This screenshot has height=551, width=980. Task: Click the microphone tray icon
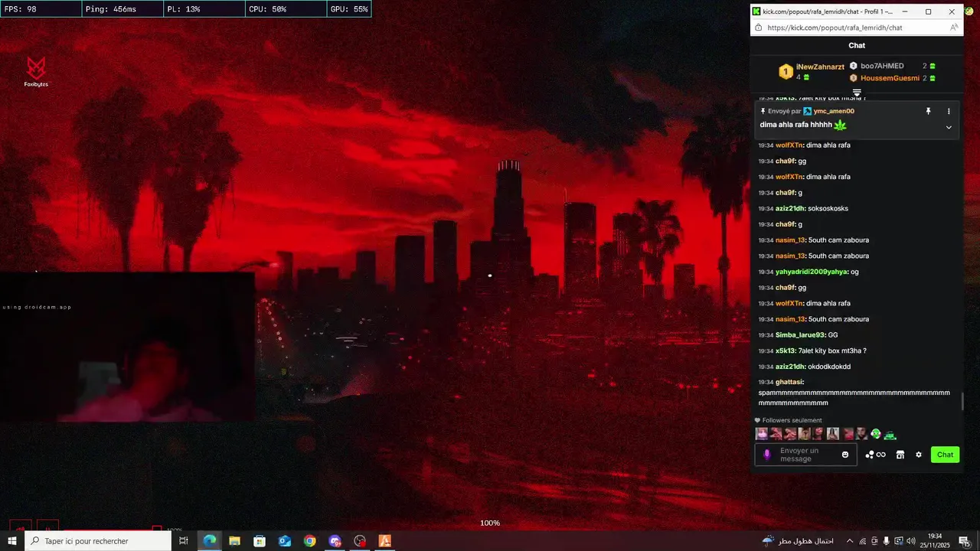point(887,541)
